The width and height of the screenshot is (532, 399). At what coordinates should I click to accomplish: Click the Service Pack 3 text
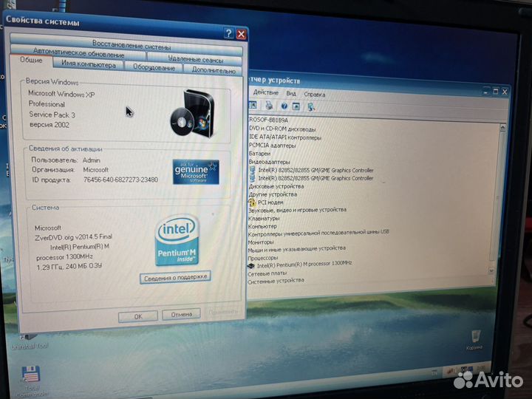pos(52,115)
